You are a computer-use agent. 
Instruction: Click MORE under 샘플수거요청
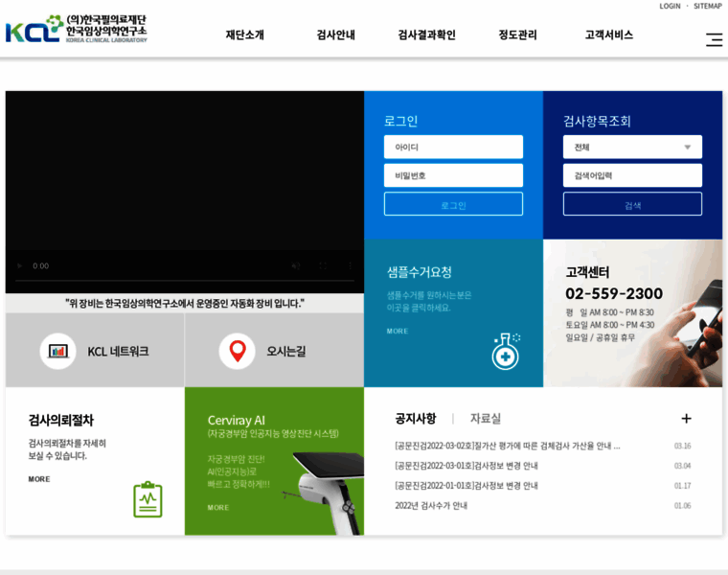[x=398, y=332]
